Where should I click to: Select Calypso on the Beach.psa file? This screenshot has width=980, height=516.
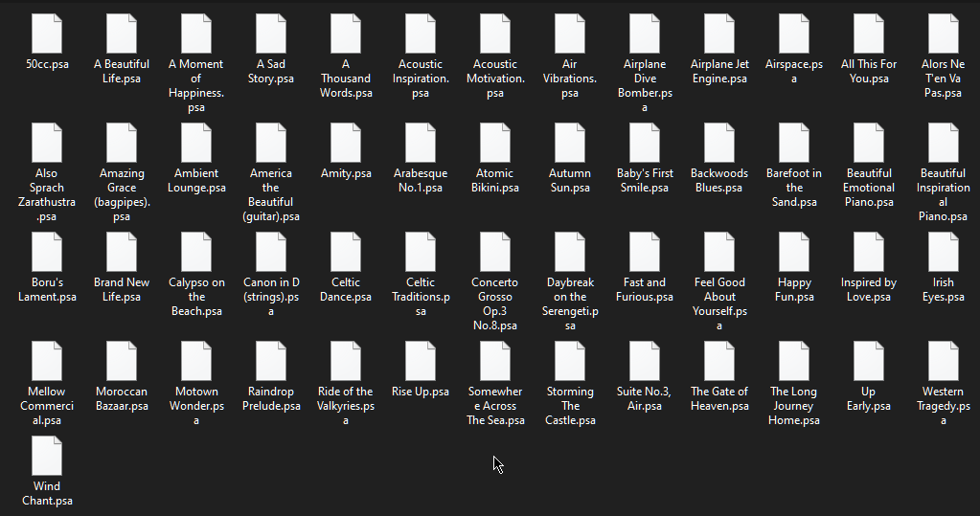tap(196, 253)
